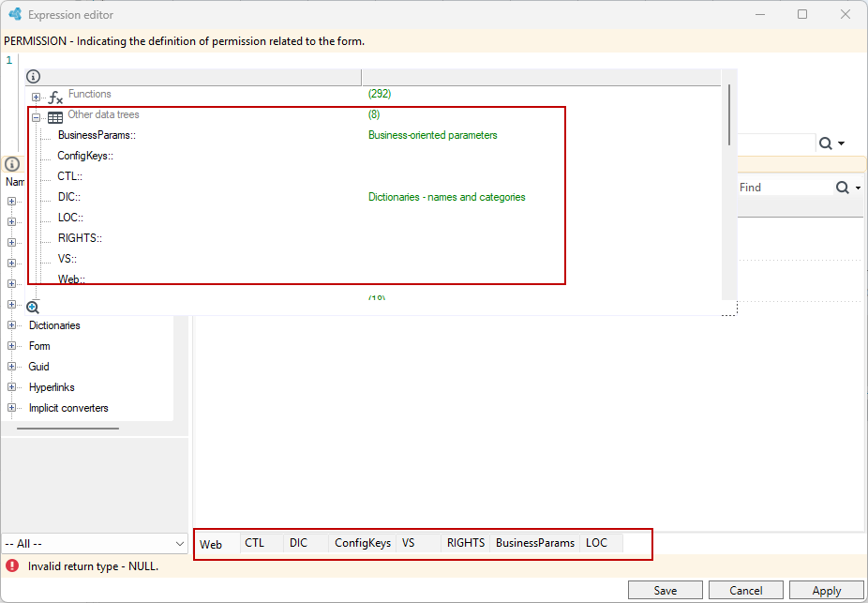Image resolution: width=868 pixels, height=603 pixels.
Task: Select the DIC:: tree entry
Action: pyautogui.click(x=69, y=197)
